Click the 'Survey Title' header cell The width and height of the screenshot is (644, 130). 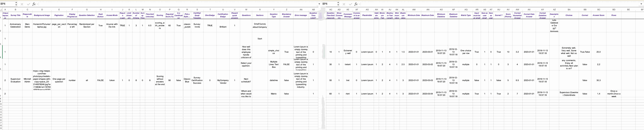tap(15, 15)
